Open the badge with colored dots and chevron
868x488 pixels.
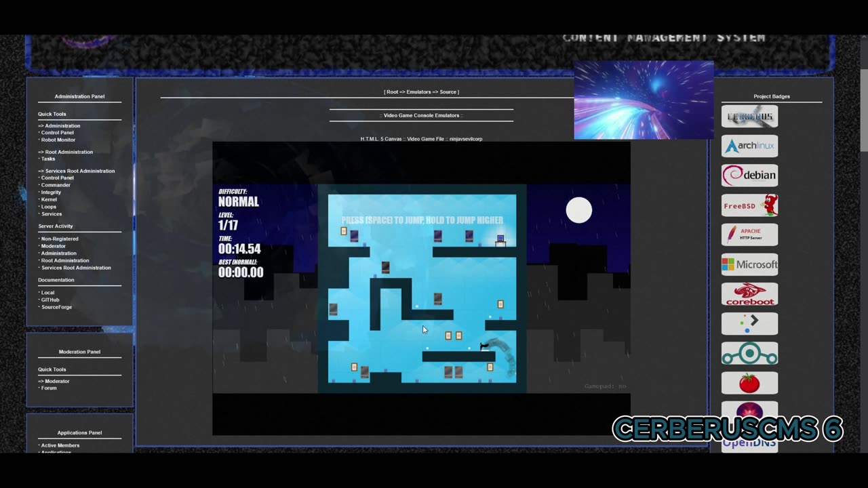tap(749, 323)
